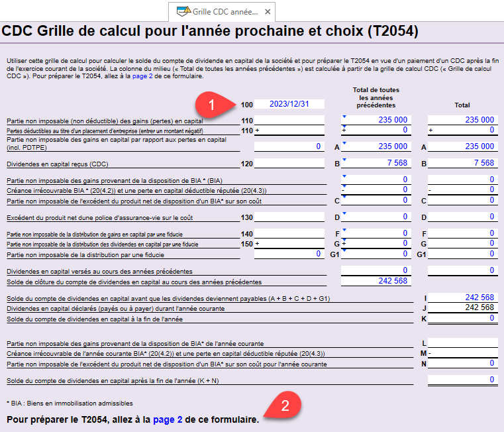Screen dimensions: 504x432
Task: Click the blue override marker on line F previous years
Action: [x=344, y=230]
